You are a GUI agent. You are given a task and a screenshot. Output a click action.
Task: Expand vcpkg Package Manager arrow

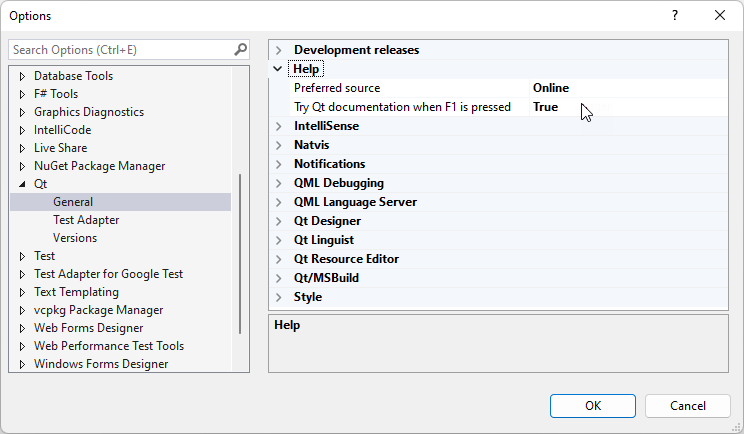pyautogui.click(x=22, y=310)
